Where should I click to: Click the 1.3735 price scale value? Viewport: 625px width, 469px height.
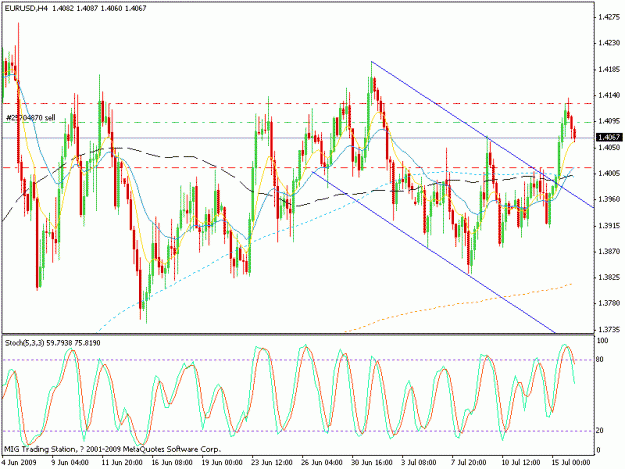pyautogui.click(x=609, y=330)
